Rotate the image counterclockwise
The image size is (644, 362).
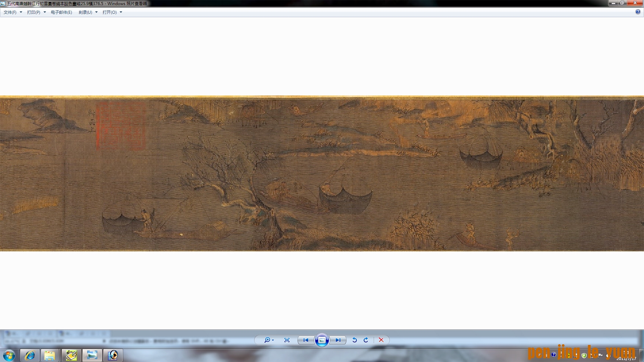coord(354,340)
